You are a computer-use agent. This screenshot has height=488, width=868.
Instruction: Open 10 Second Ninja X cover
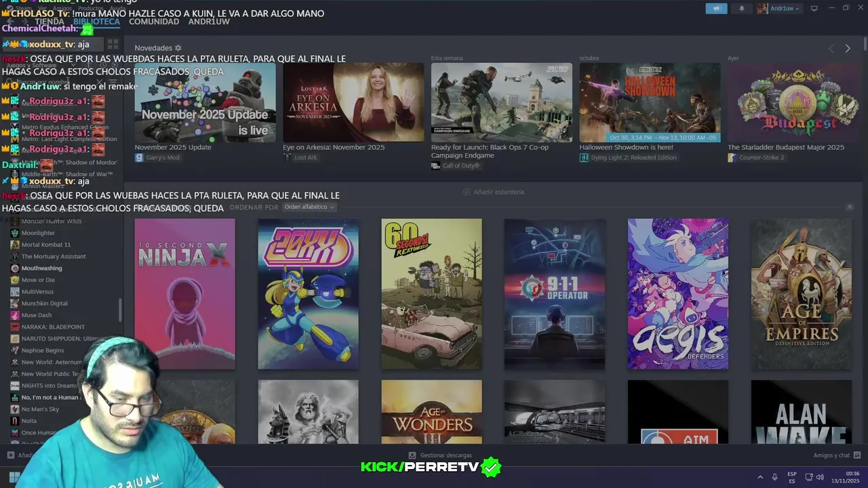184,293
